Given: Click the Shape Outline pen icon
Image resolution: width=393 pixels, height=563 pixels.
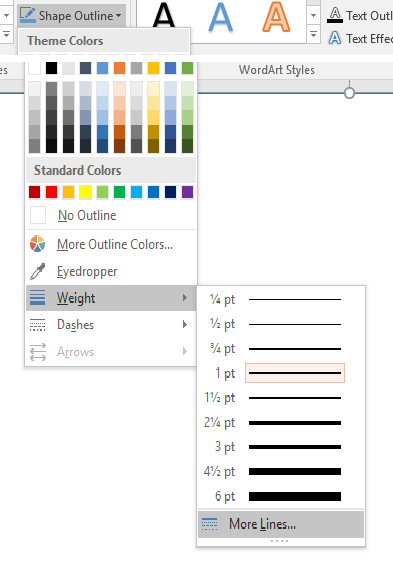Looking at the screenshot, I should (28, 15).
